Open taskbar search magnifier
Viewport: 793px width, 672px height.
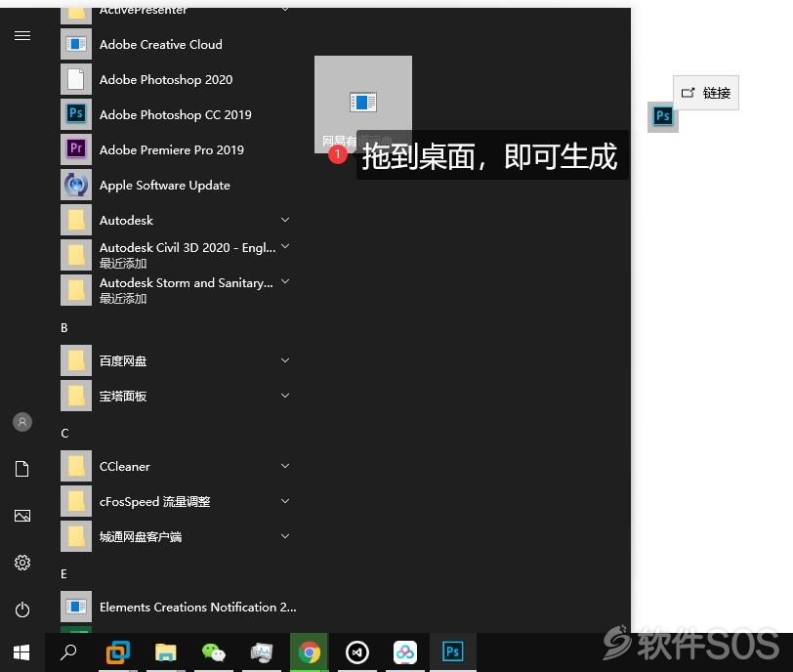[68, 652]
